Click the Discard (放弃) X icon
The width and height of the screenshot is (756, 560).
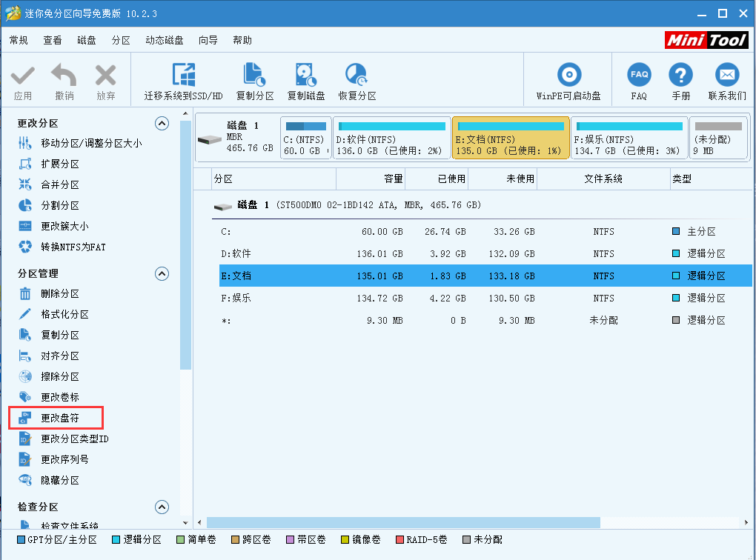tap(105, 76)
